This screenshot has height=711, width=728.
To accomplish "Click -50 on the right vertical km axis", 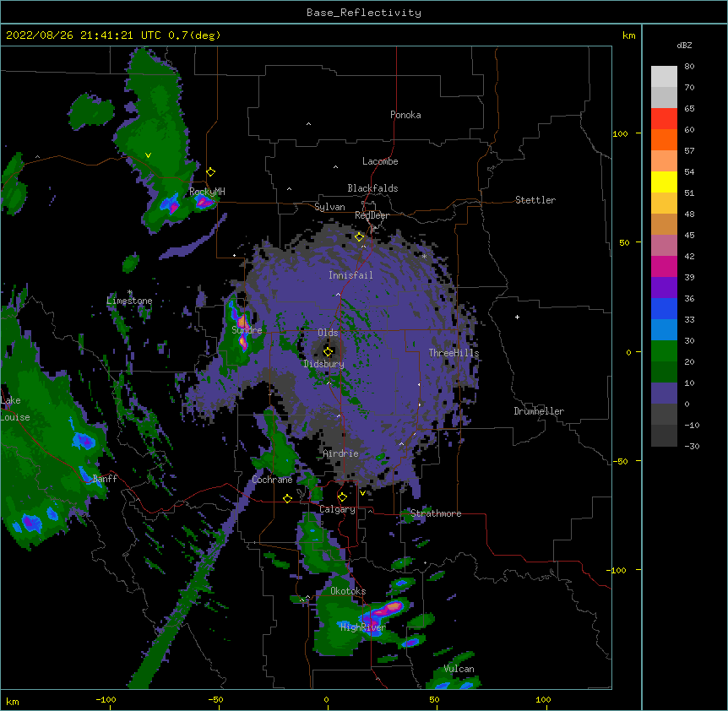I will pos(620,461).
